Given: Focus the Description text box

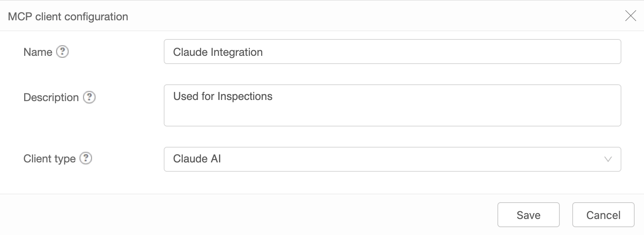Looking at the screenshot, I should (x=392, y=105).
